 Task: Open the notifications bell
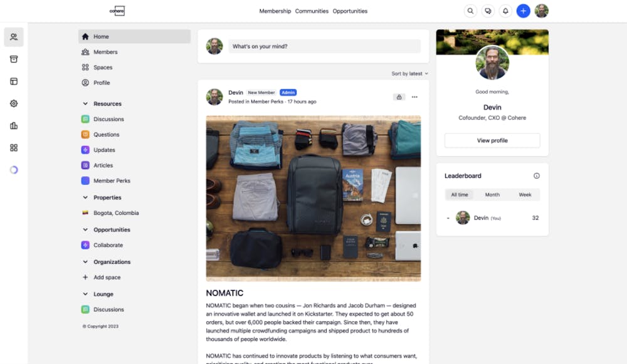tap(505, 11)
